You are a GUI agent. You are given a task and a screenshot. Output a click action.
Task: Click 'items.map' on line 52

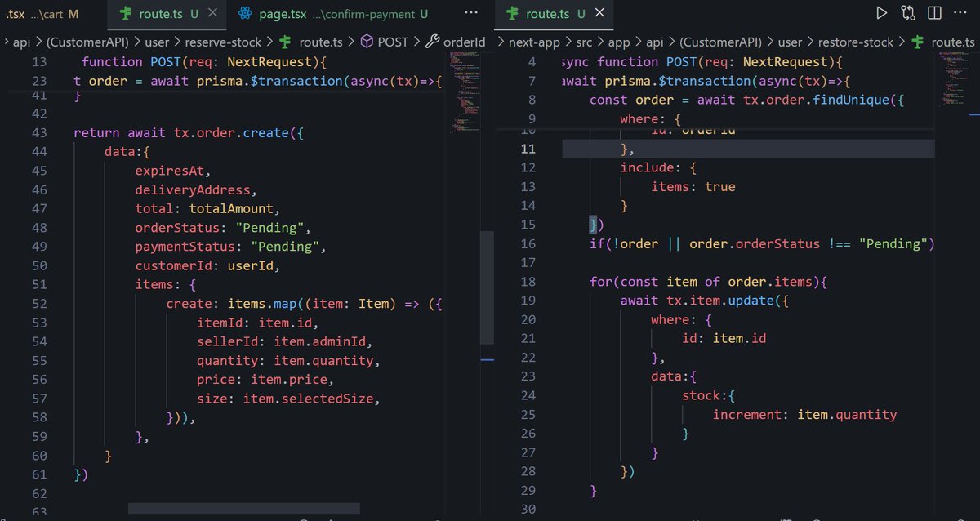coord(263,304)
